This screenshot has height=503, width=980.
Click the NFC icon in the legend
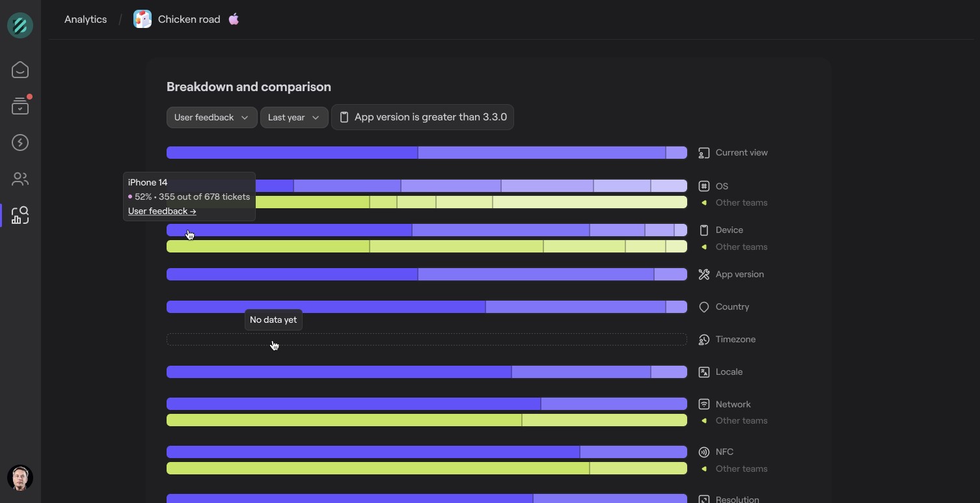point(703,452)
